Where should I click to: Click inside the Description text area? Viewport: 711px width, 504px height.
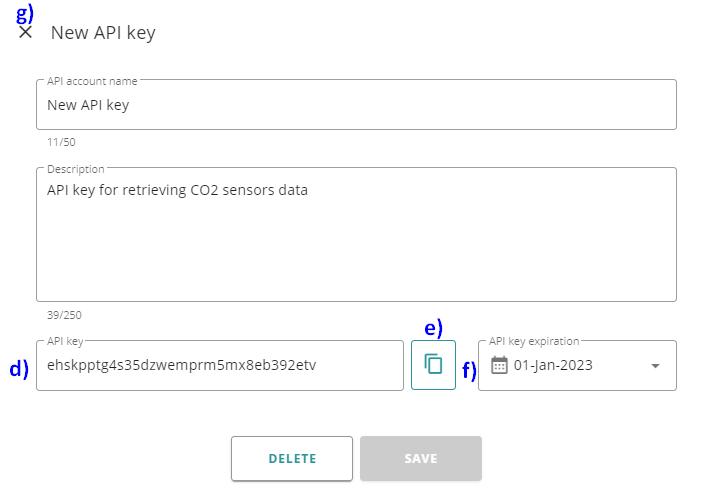pyautogui.click(x=356, y=240)
